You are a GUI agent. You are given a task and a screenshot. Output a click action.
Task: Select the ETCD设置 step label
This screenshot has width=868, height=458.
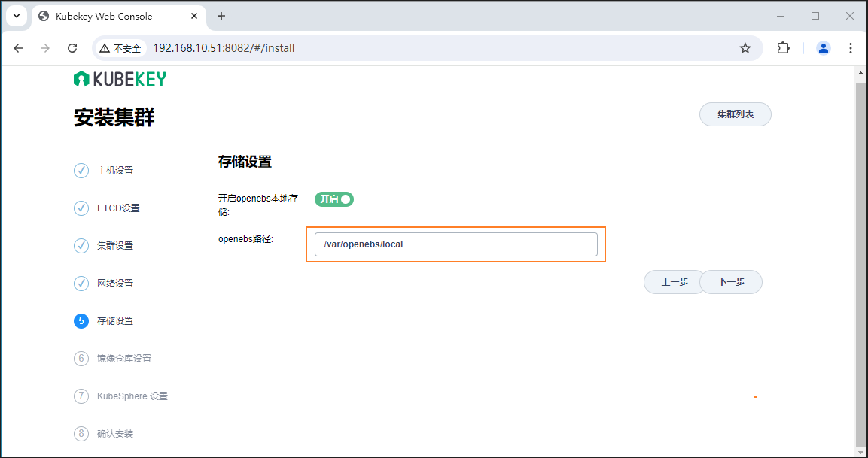click(x=118, y=208)
